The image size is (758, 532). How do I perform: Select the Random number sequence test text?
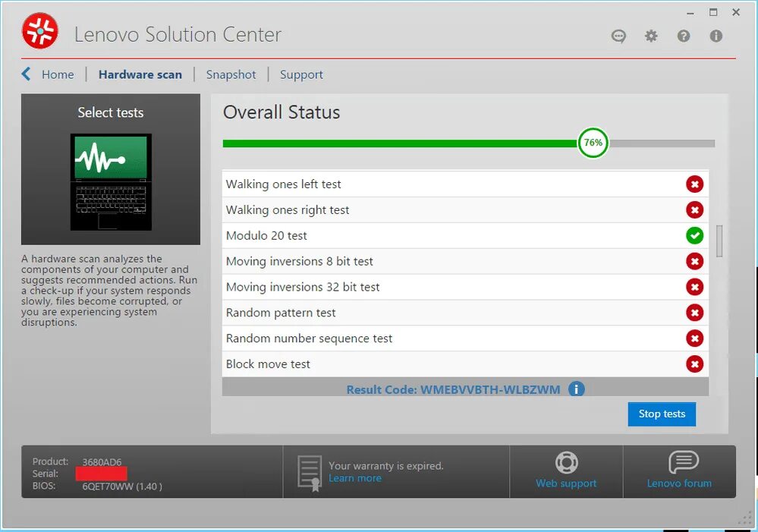pyautogui.click(x=310, y=338)
